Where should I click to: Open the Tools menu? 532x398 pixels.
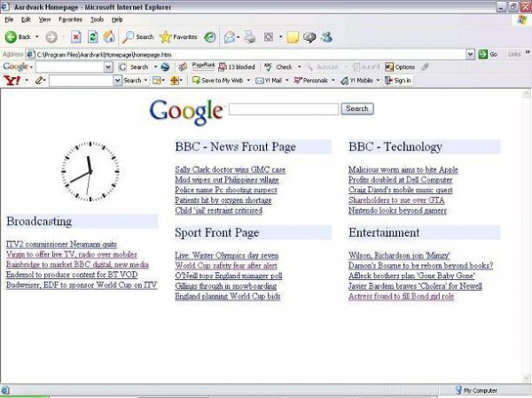click(97, 20)
